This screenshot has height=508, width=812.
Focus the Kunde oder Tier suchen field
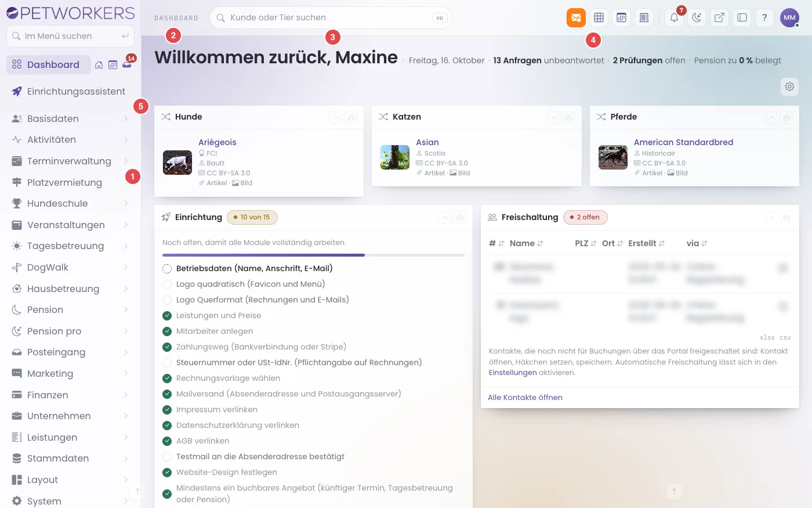click(331, 17)
